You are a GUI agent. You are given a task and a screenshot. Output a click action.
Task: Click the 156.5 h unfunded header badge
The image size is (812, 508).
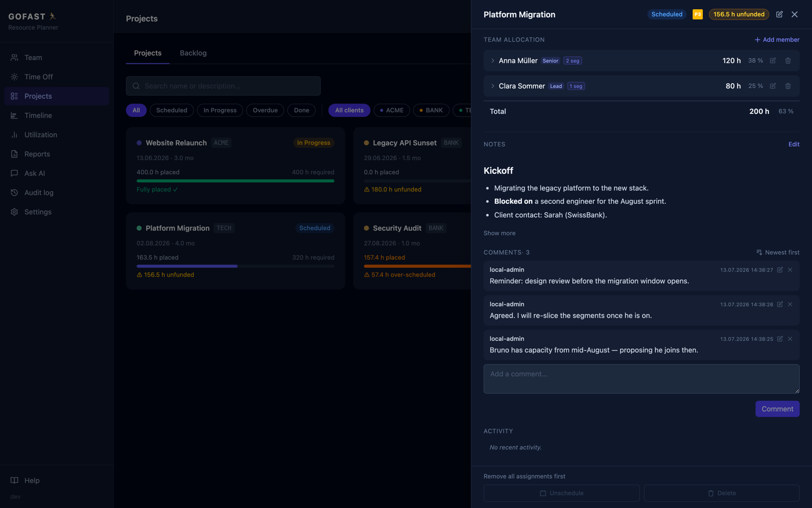738,14
